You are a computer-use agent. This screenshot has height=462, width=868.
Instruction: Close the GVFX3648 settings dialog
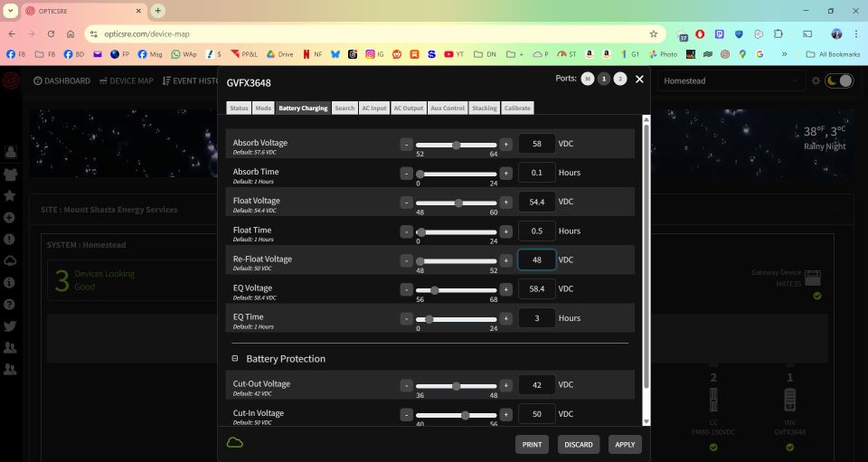(639, 80)
